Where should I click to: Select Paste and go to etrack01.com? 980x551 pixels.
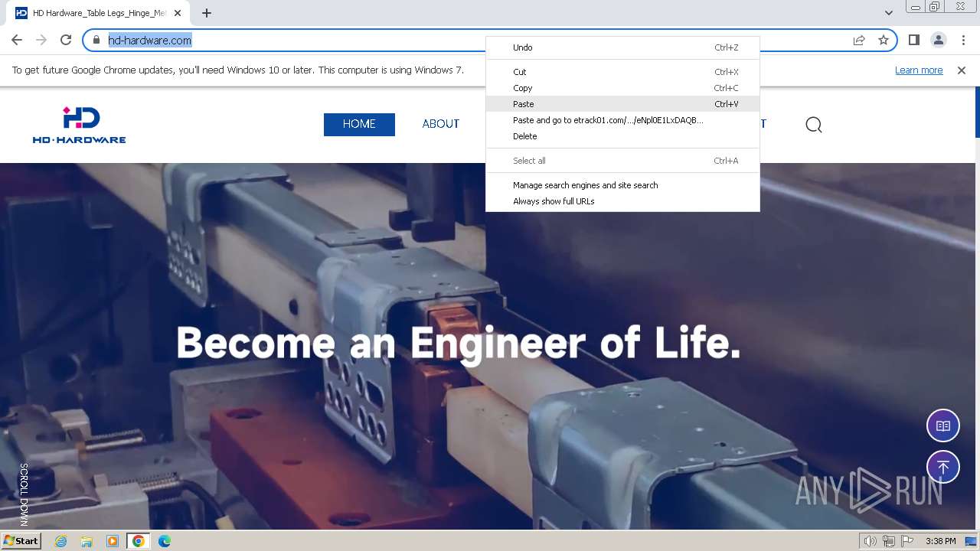(x=622, y=120)
